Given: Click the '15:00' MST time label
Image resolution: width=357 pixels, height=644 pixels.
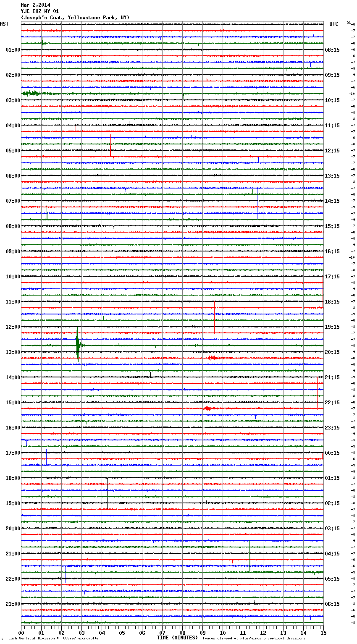Looking at the screenshot, I should [13, 403].
